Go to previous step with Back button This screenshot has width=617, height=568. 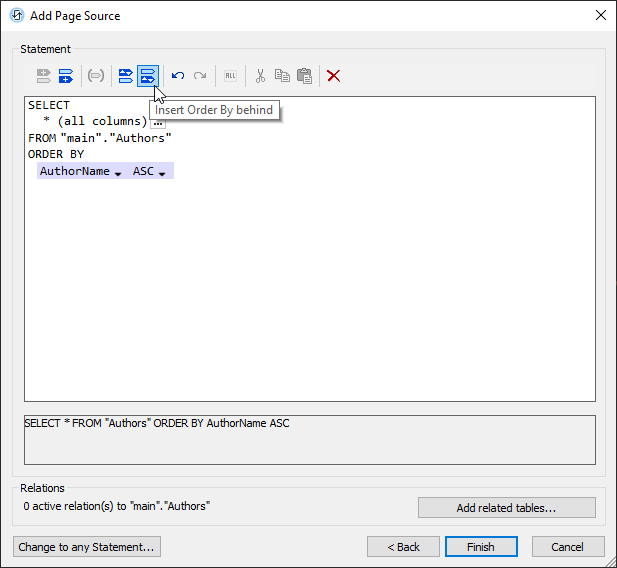403,547
